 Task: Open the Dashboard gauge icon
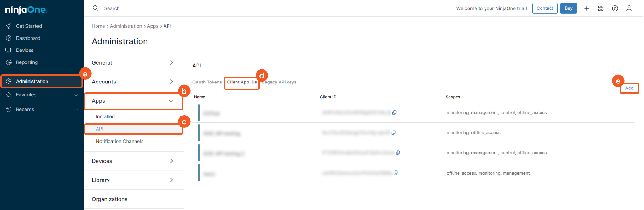[9, 38]
